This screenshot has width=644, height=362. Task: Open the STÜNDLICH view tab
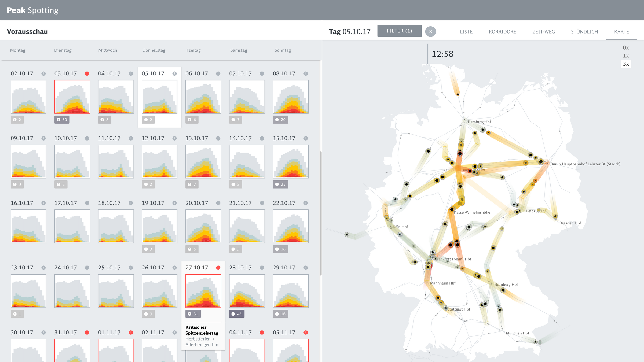pyautogui.click(x=584, y=32)
